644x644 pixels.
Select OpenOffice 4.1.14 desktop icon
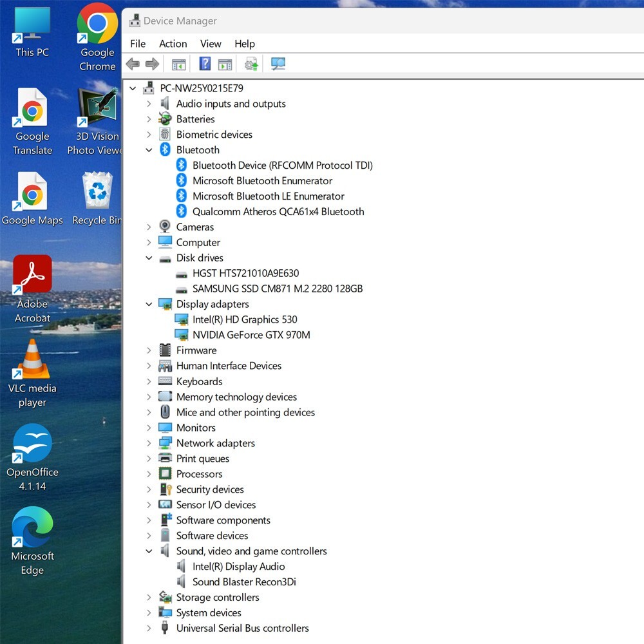(x=32, y=458)
